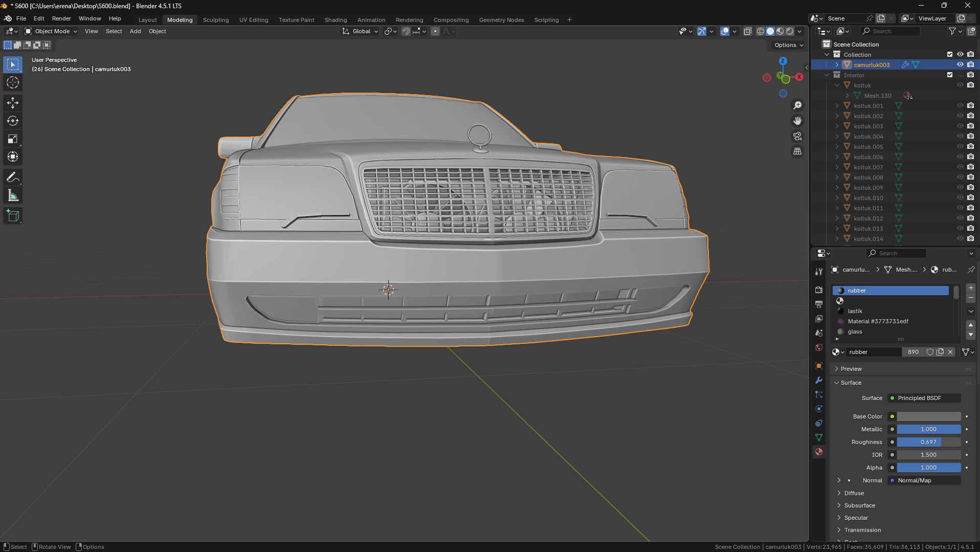This screenshot has width=980, height=552.
Task: Select the Move tool in the toolbar
Action: coord(13,103)
